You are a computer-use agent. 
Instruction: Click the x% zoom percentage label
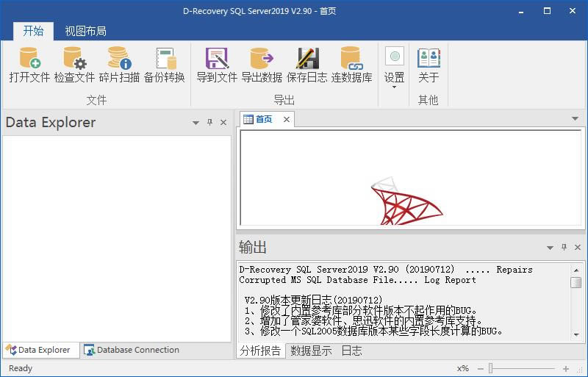463,368
